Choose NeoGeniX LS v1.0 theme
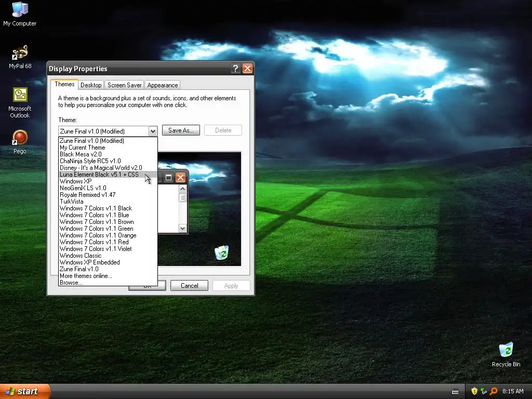This screenshot has height=399, width=532. click(108, 188)
